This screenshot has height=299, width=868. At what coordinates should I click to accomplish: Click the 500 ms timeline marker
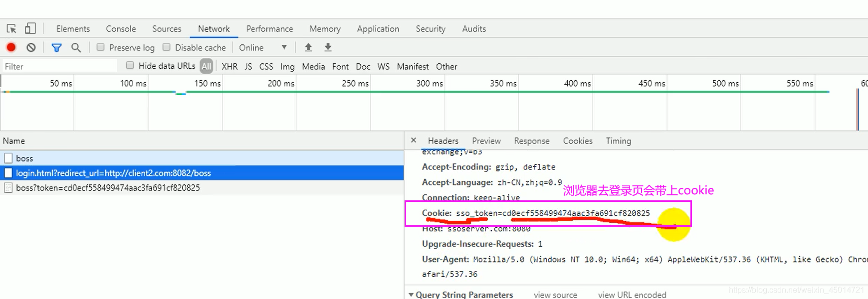725,83
